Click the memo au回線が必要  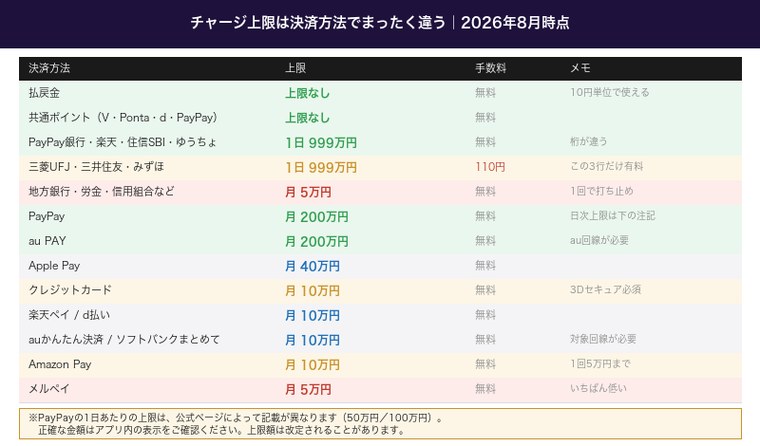599,240
